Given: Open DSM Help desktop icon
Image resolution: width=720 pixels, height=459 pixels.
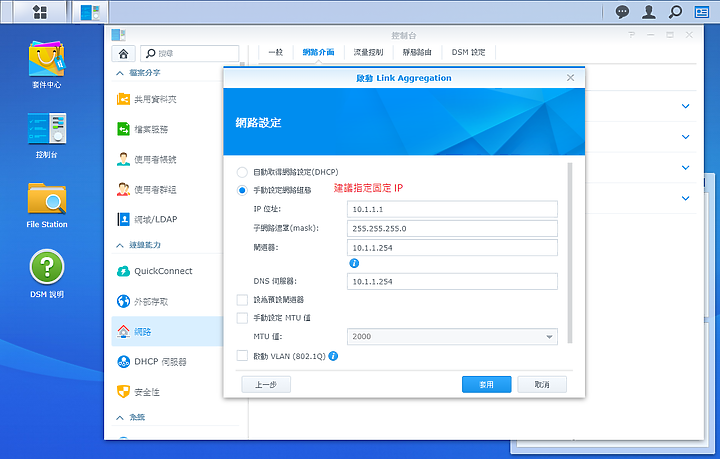Looking at the screenshot, I should [x=47, y=274].
